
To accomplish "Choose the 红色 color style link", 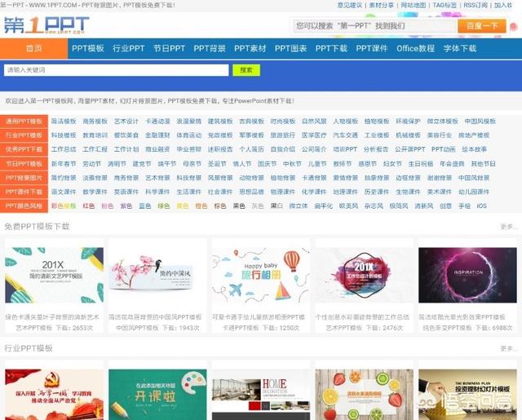I will coord(88,206).
